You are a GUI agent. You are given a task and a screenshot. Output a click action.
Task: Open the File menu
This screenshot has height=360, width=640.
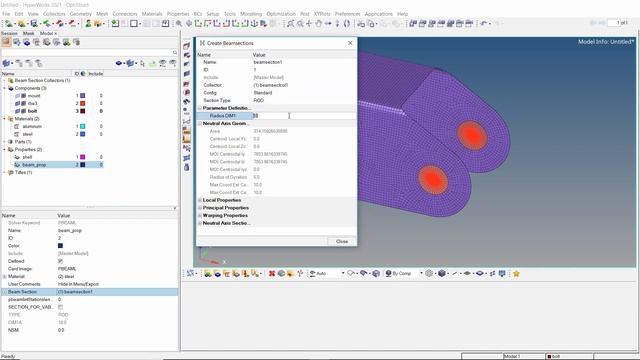[x=6, y=14]
